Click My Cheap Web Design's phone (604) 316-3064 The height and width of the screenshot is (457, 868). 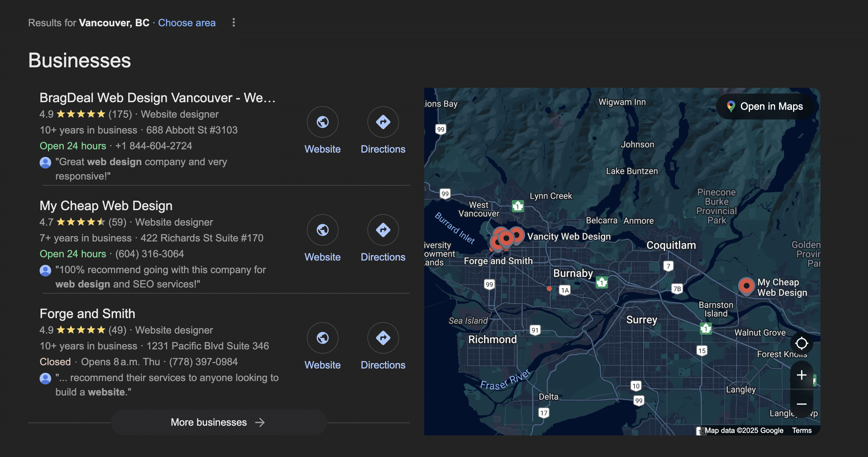[x=149, y=254]
